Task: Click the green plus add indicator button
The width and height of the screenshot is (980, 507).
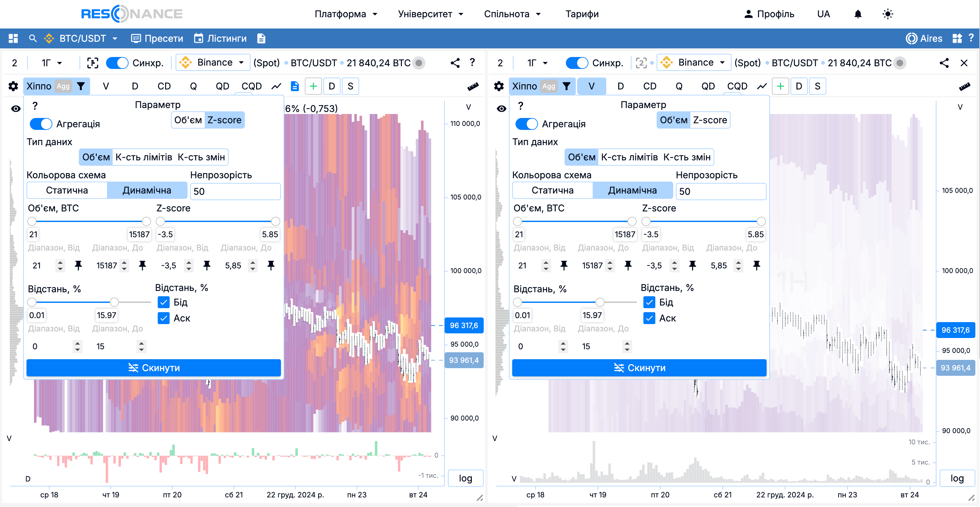Action: point(313,86)
